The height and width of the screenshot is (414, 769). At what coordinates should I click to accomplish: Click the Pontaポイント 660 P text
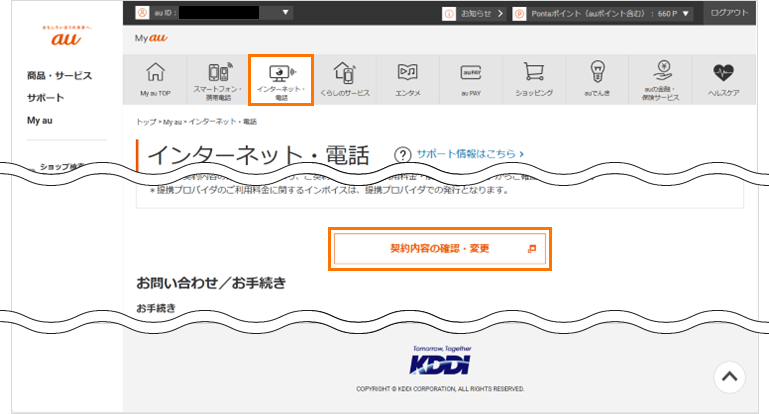click(x=604, y=14)
